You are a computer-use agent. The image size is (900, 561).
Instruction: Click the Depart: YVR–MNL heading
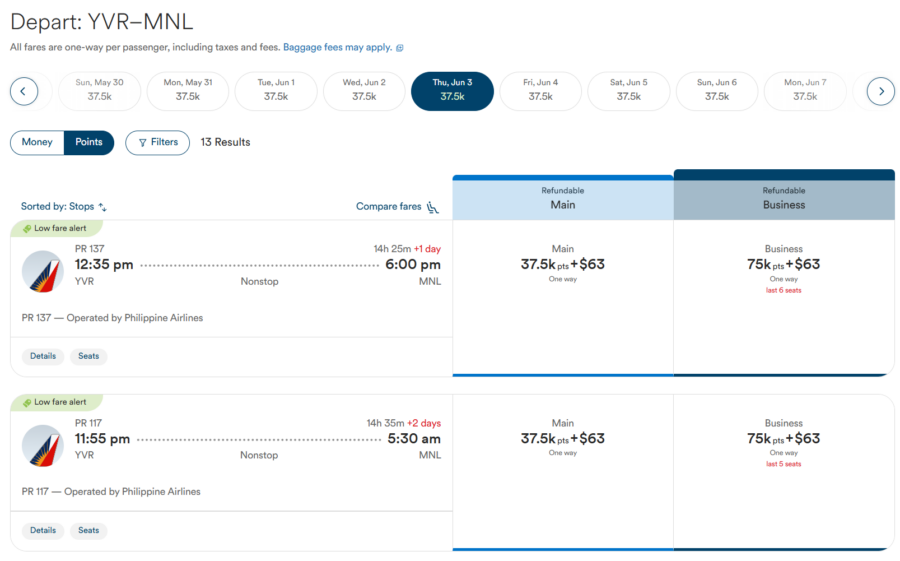click(x=102, y=22)
